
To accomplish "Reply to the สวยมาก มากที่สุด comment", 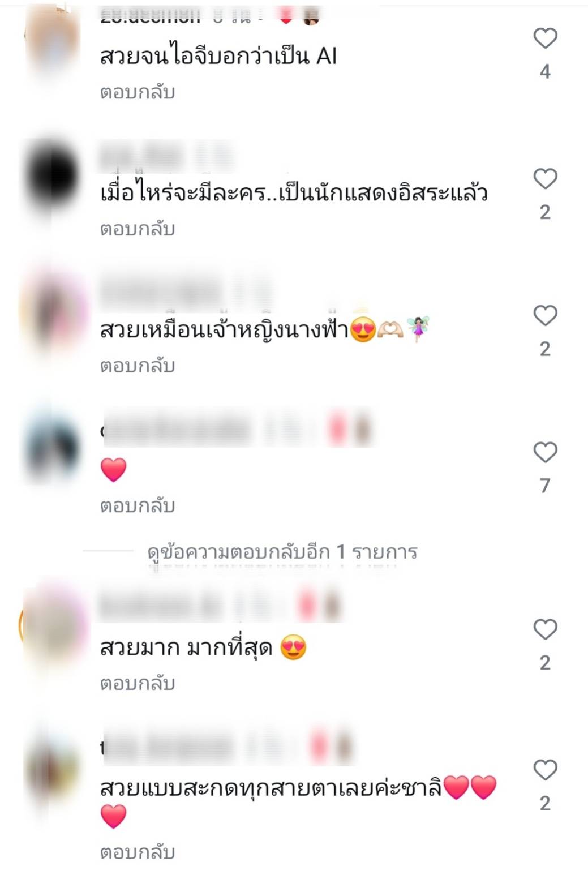I will [138, 683].
